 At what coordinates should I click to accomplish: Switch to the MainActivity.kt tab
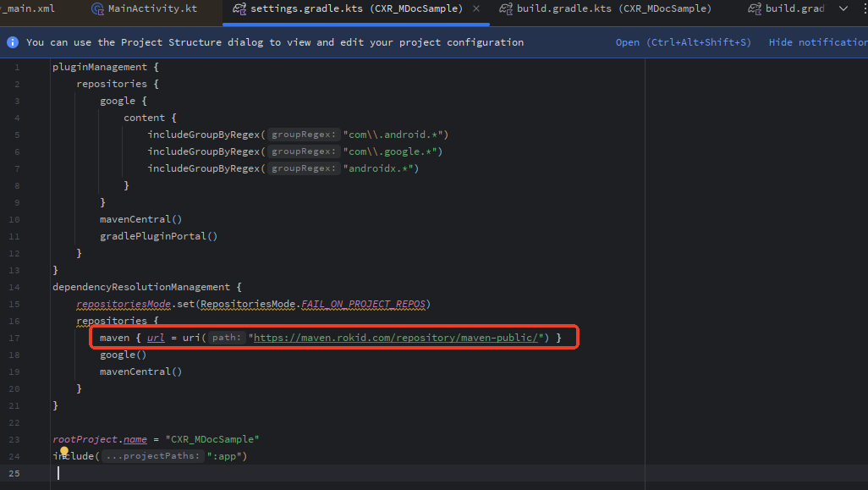[145, 8]
